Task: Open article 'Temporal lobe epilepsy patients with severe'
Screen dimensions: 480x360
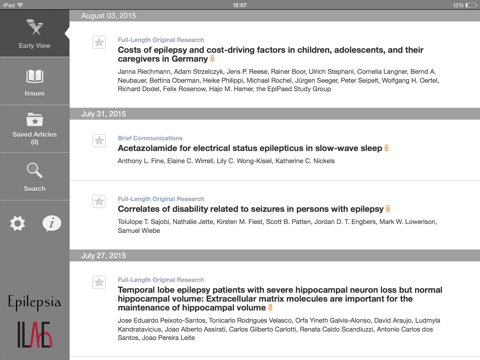Action: pyautogui.click(x=280, y=299)
